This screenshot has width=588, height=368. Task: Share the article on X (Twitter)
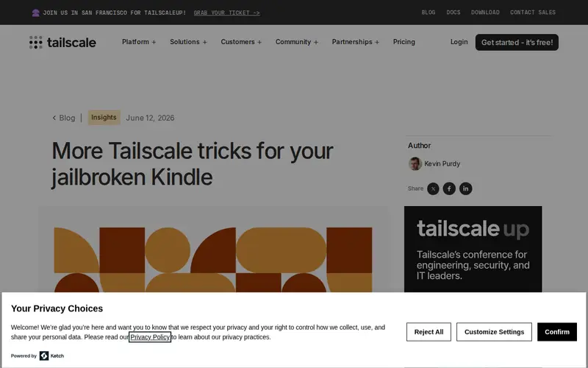point(433,188)
